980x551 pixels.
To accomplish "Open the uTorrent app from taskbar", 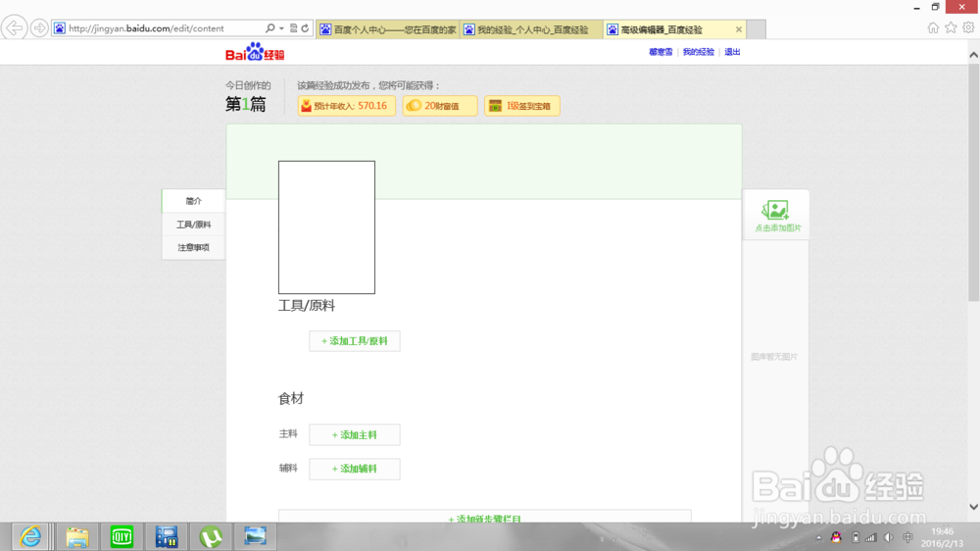I will [x=211, y=536].
